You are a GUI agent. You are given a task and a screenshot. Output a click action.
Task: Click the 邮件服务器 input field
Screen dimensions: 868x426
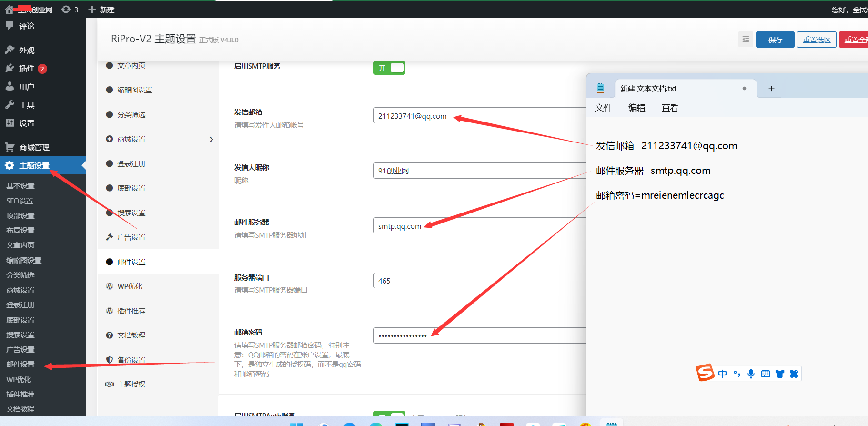coord(480,226)
